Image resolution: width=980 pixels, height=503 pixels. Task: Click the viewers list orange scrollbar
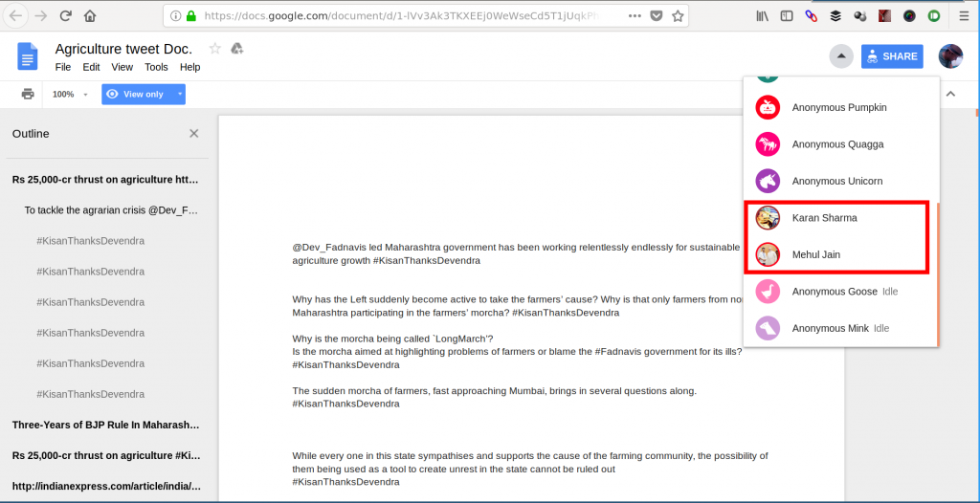tap(938, 273)
